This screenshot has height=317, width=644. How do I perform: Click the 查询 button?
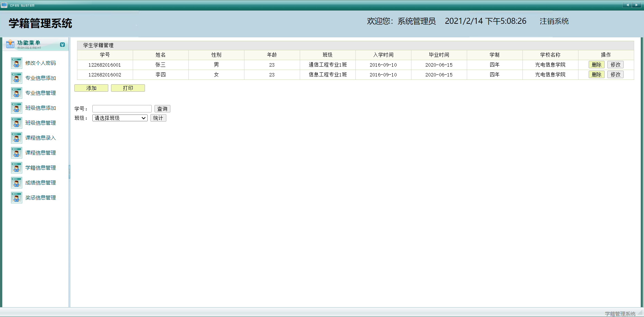(x=162, y=109)
